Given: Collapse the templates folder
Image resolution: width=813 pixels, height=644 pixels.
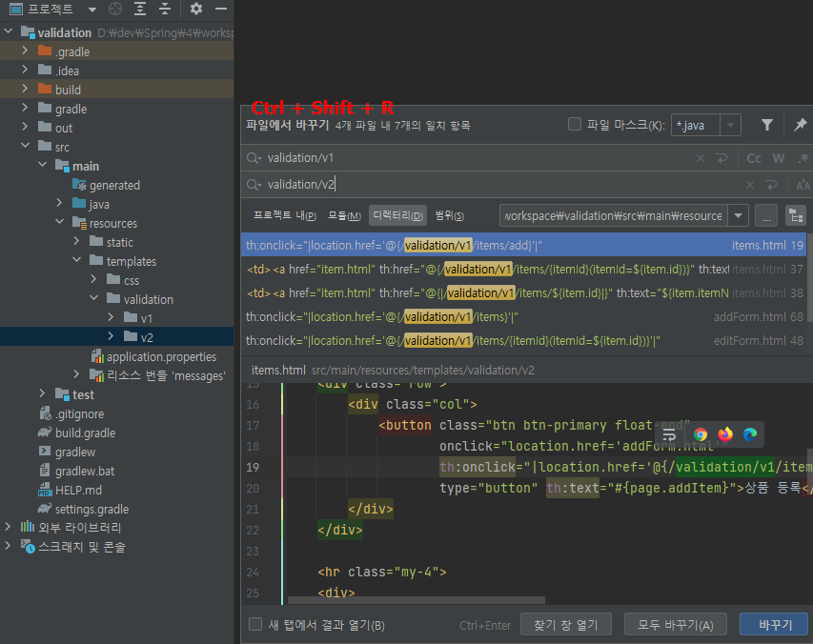Looking at the screenshot, I should pos(77,260).
